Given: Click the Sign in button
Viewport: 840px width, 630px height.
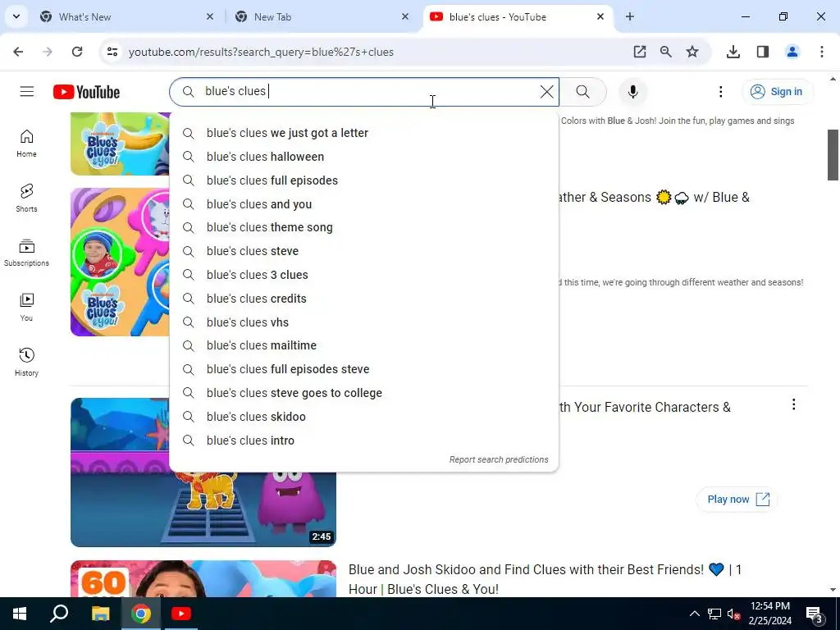Looking at the screenshot, I should (x=778, y=92).
